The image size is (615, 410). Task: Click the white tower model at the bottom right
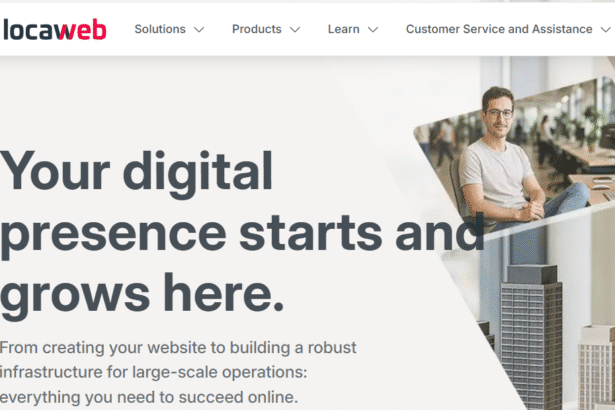tap(596, 367)
